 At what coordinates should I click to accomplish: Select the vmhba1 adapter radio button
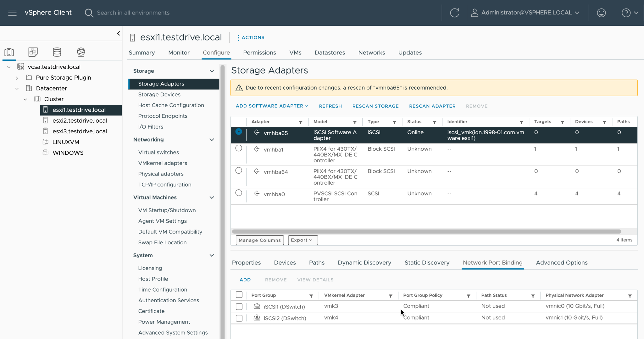239,148
